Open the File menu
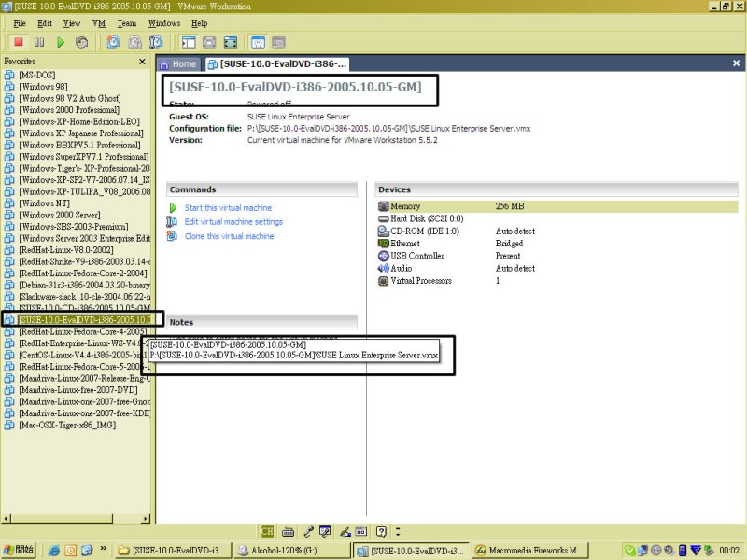Screen dimensions: 747x560 [x=20, y=23]
